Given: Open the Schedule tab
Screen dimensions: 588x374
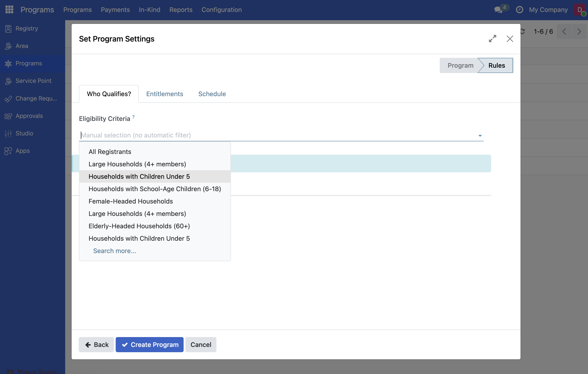Looking at the screenshot, I should pos(212,94).
